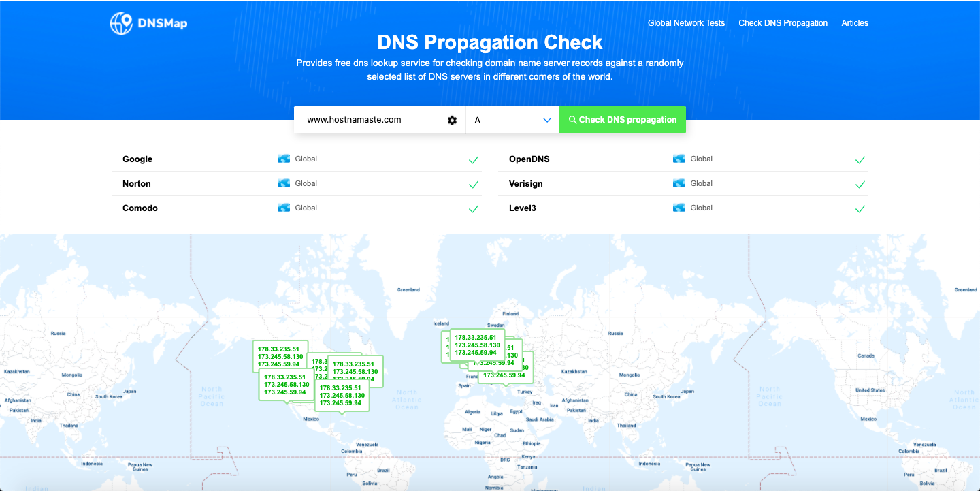The height and width of the screenshot is (491, 980).
Task: Open the record type A dropdown
Action: (x=512, y=120)
